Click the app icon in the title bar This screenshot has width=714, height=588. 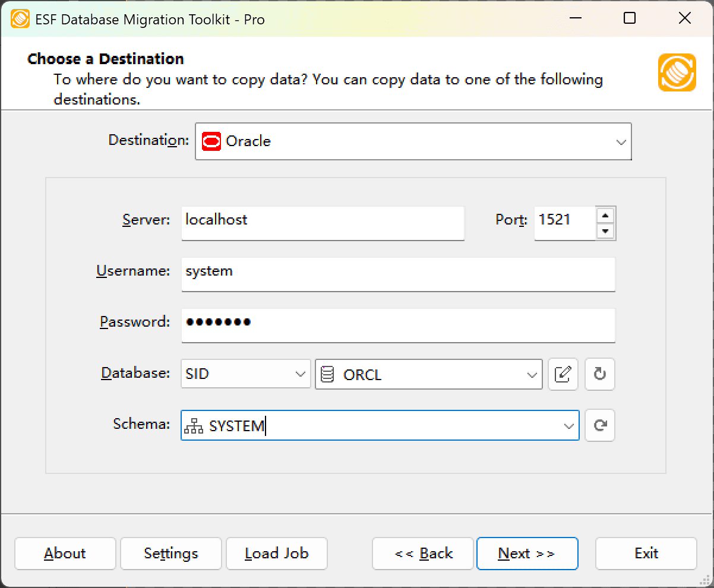(20, 18)
